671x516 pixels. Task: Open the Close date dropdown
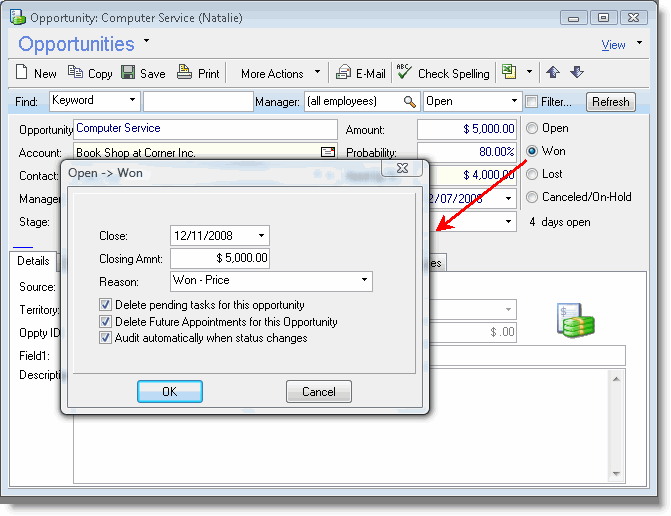tap(262, 236)
